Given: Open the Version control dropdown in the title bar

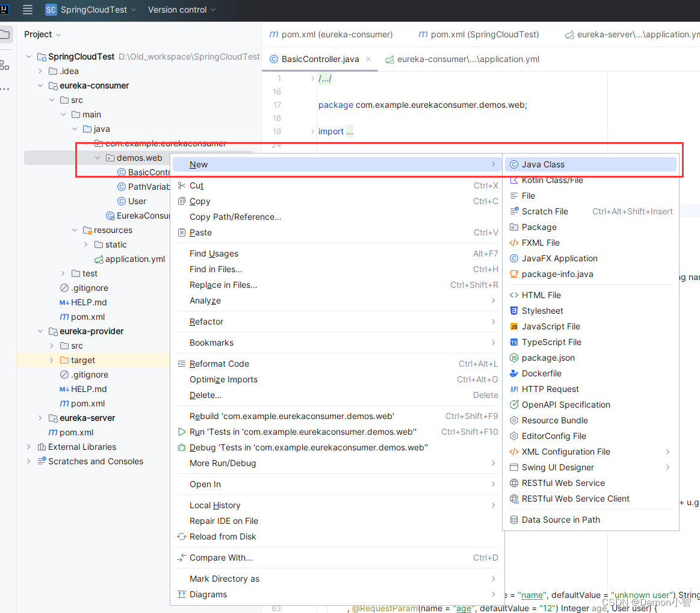Looking at the screenshot, I should (x=178, y=10).
